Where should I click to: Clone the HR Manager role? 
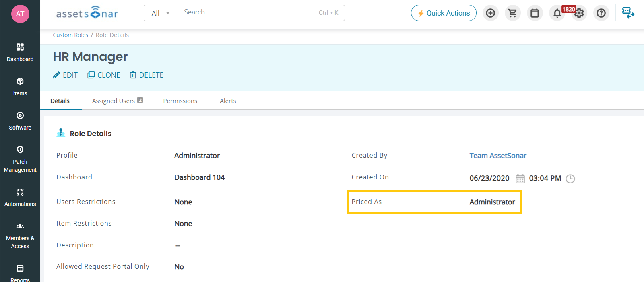(104, 75)
